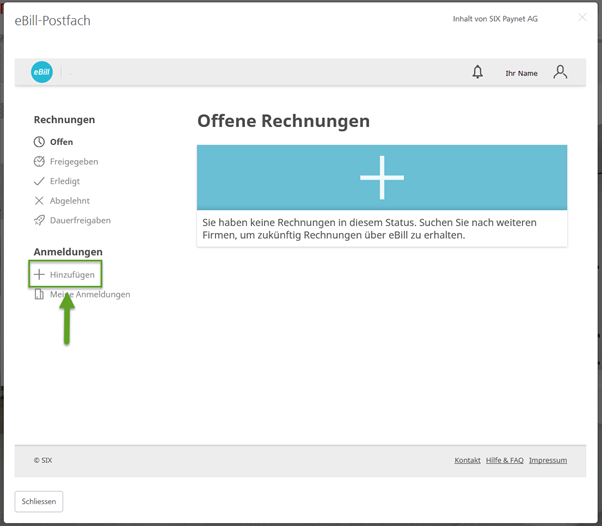Viewport: 602px width, 526px height.
Task: Click the Meine Anmeldungen building icon
Action: [39, 294]
